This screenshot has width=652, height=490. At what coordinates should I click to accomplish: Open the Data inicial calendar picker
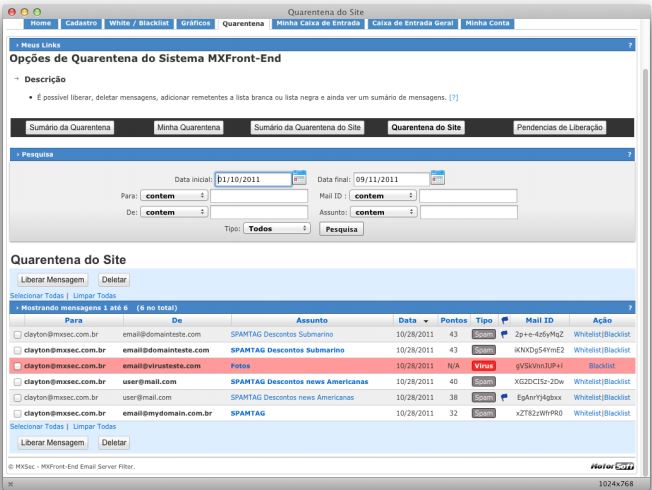pos(299,178)
